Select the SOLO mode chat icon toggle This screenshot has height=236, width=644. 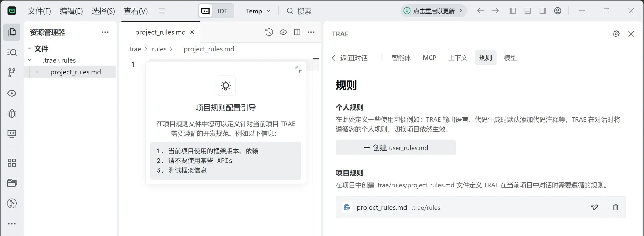tap(206, 11)
